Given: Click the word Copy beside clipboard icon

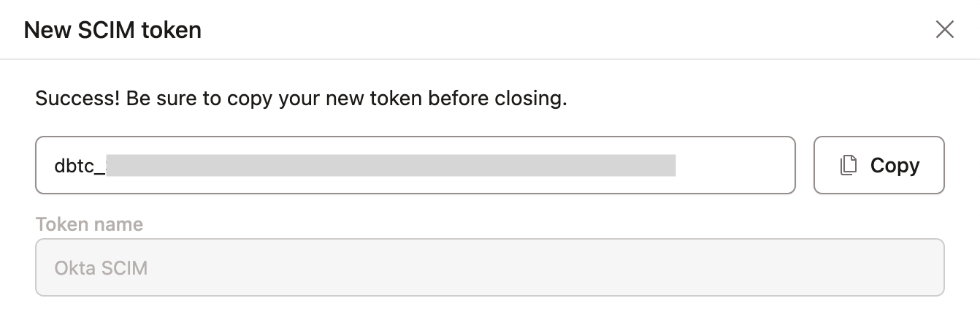Looking at the screenshot, I should click(895, 166).
